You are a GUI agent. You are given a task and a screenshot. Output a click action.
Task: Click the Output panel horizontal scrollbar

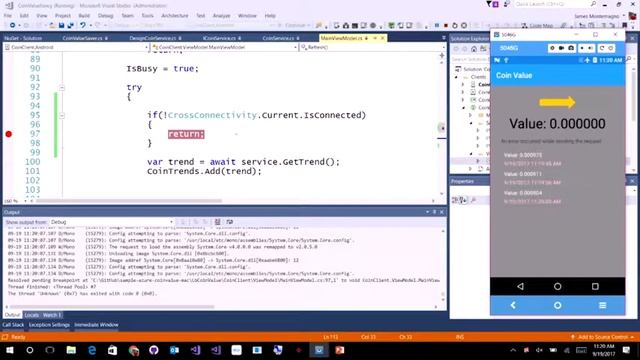(x=112, y=307)
